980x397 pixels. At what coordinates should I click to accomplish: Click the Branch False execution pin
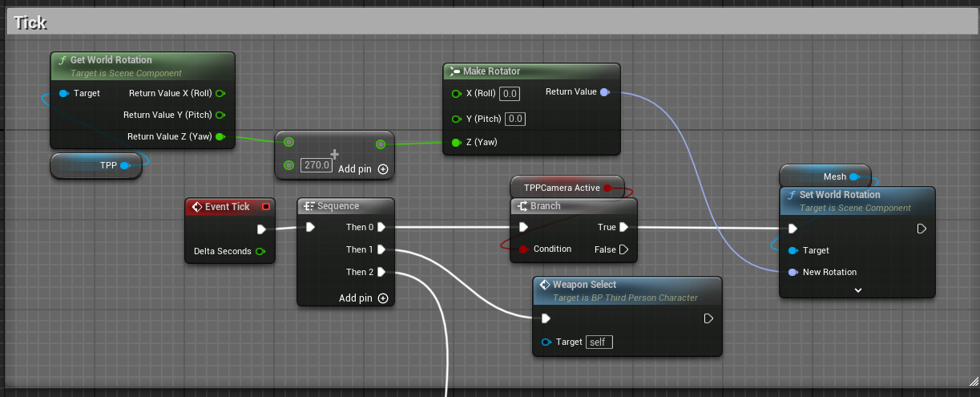click(x=624, y=249)
